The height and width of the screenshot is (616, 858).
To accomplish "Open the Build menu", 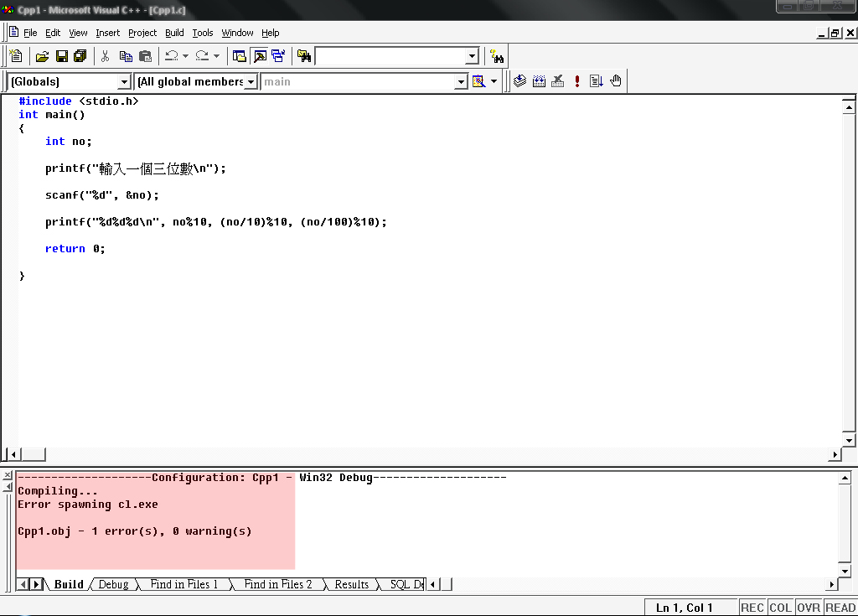I will 174,33.
